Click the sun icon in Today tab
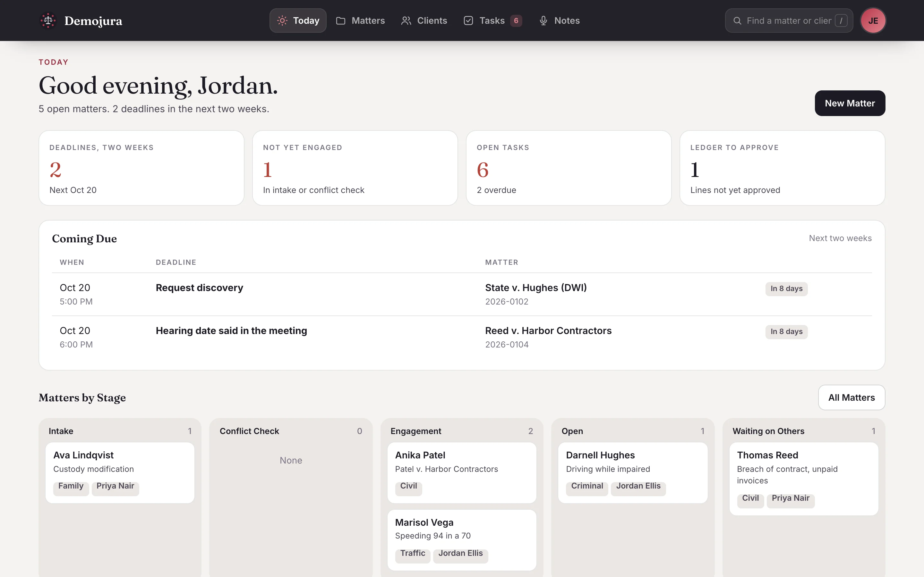924x577 pixels. [x=282, y=21]
